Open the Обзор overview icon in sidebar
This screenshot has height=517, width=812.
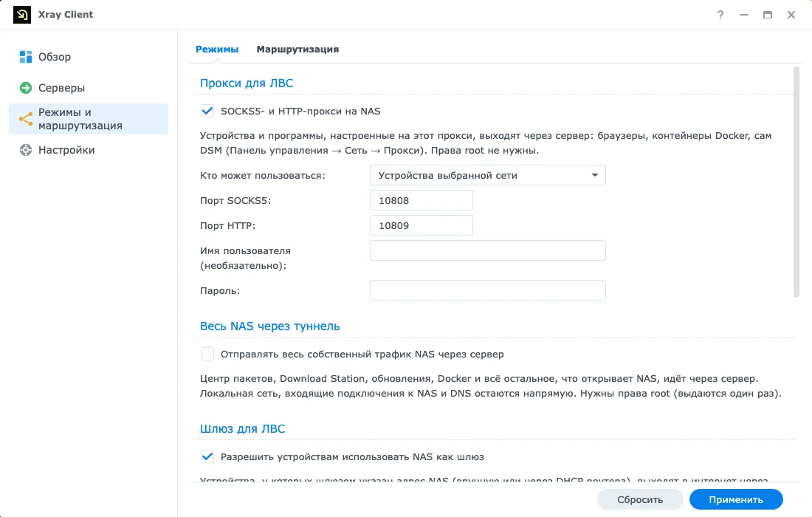click(x=25, y=57)
